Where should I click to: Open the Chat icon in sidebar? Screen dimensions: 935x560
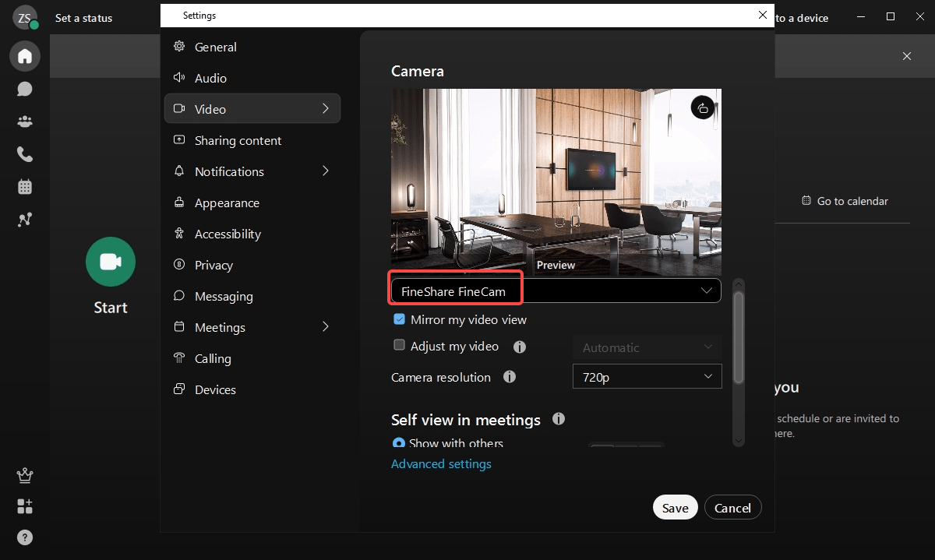24,89
